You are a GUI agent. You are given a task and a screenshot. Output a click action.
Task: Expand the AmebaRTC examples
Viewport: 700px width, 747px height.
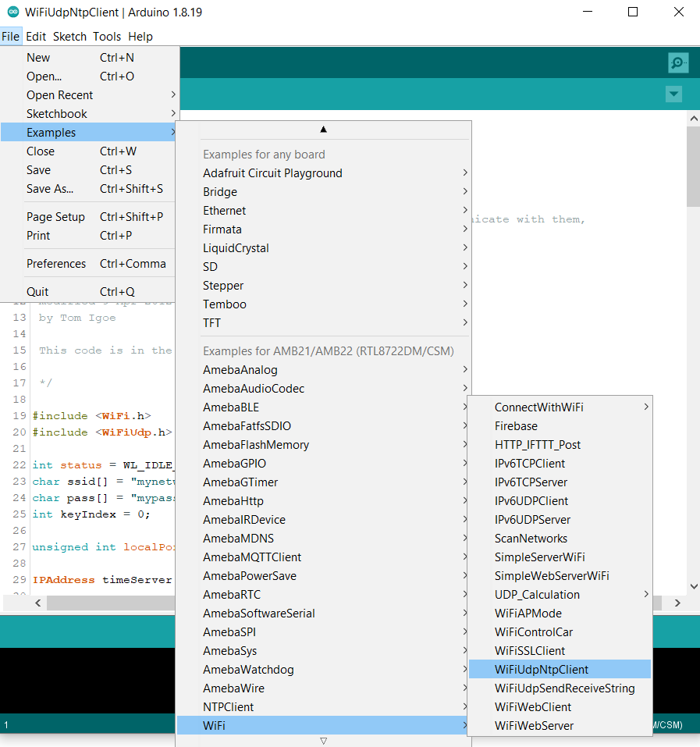323,595
